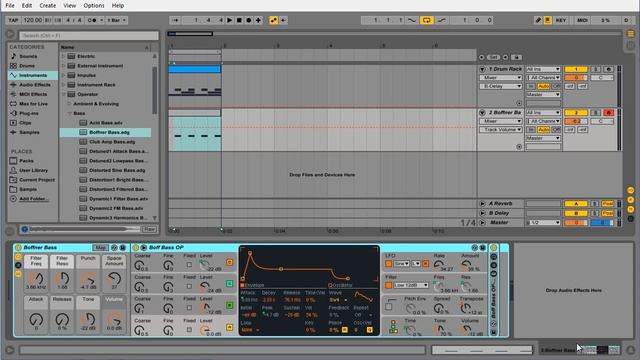Click the Lock Envelopes button
Screen dimensions: 640x360
click(516, 58)
